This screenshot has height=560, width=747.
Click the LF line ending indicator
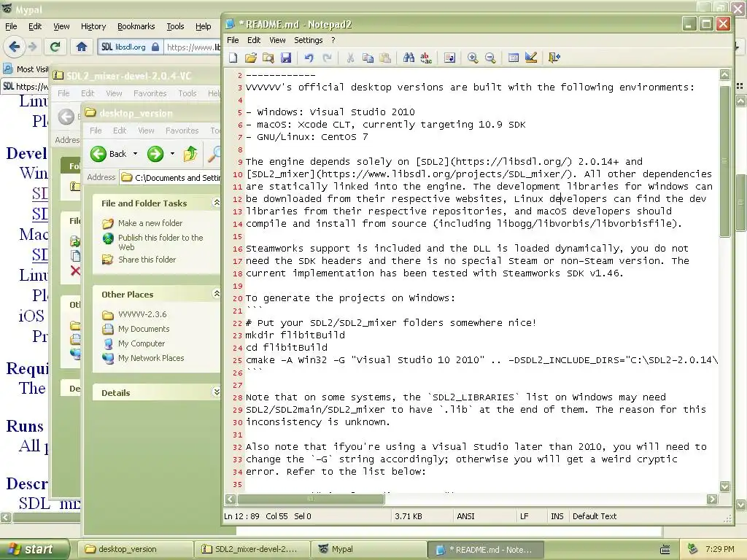(x=524, y=516)
